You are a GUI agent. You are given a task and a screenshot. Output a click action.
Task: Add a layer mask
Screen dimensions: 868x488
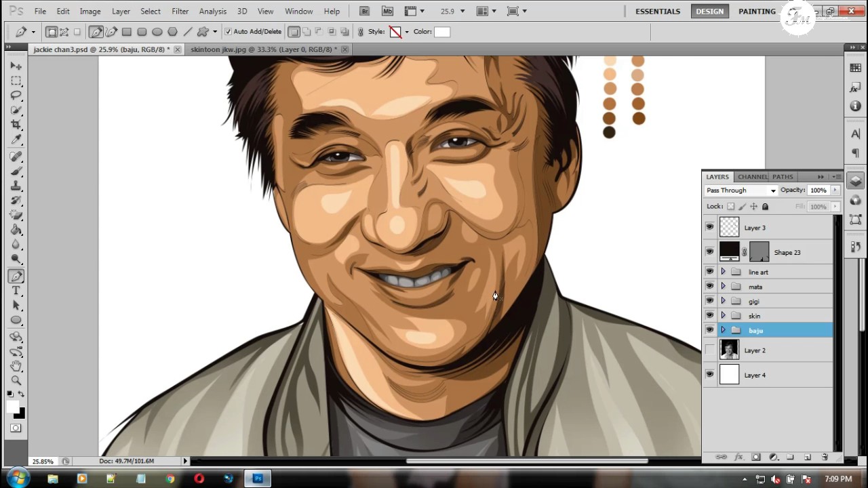pyautogui.click(x=756, y=457)
